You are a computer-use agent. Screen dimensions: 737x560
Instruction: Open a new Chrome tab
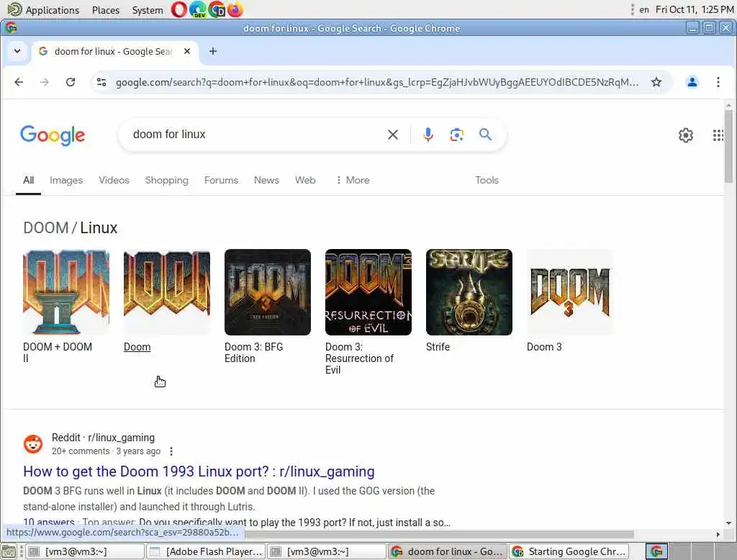click(213, 51)
